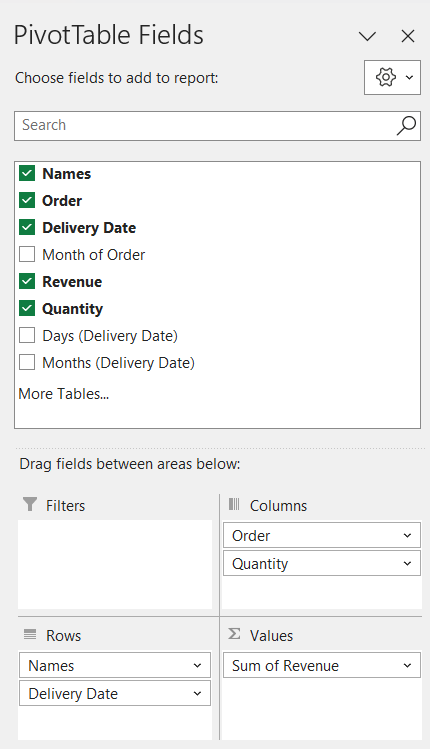Click the Values sigma icon
Screen dimensions: 430x749
point(234,634)
